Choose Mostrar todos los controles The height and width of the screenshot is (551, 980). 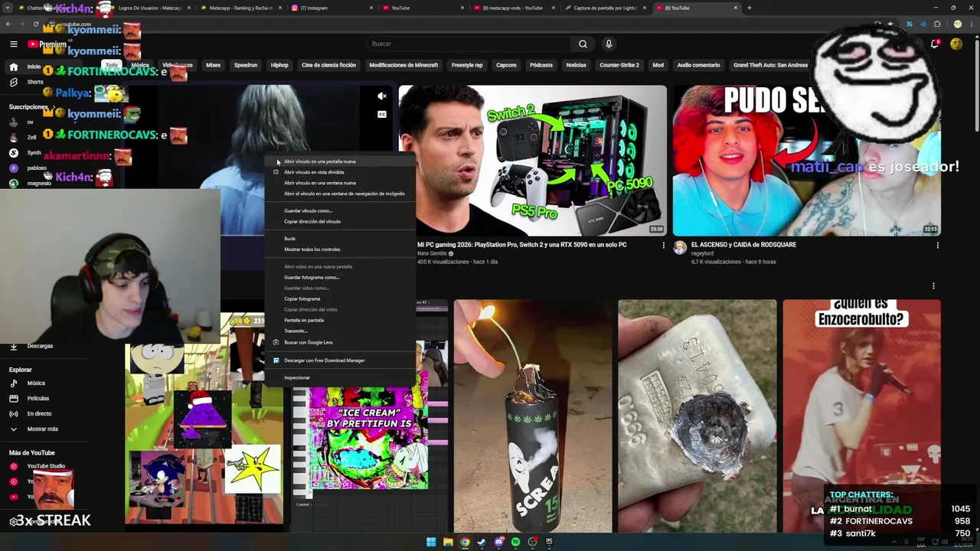341,249
